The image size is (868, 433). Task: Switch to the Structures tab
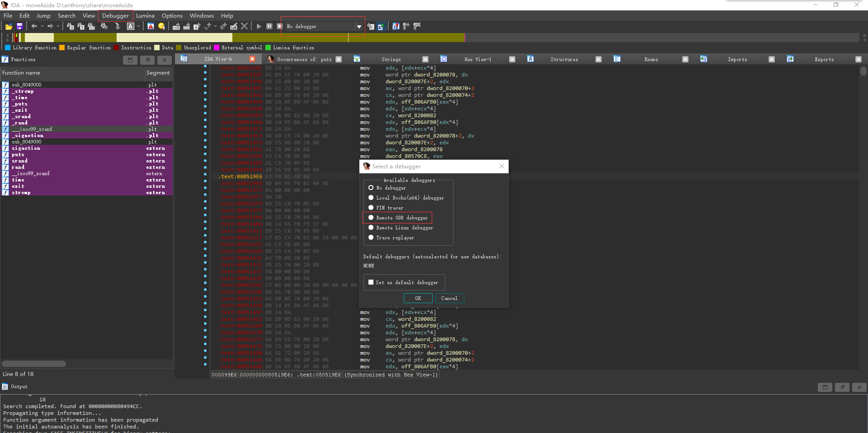[564, 59]
